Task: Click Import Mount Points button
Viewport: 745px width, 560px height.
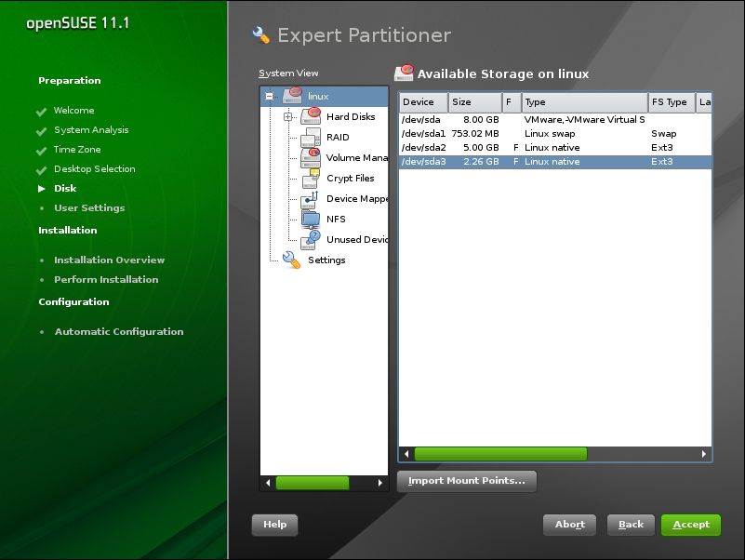Action: coord(467,481)
